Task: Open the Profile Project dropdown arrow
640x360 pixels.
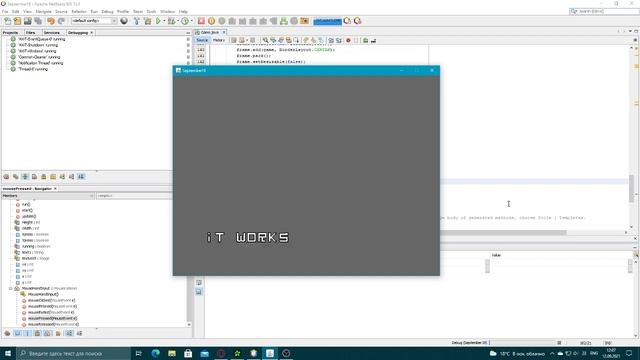Action: pos(191,21)
